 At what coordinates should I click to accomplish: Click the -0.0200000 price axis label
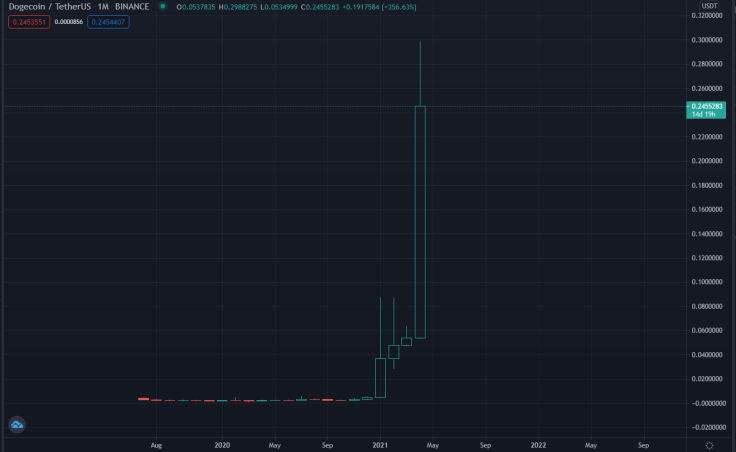point(707,427)
